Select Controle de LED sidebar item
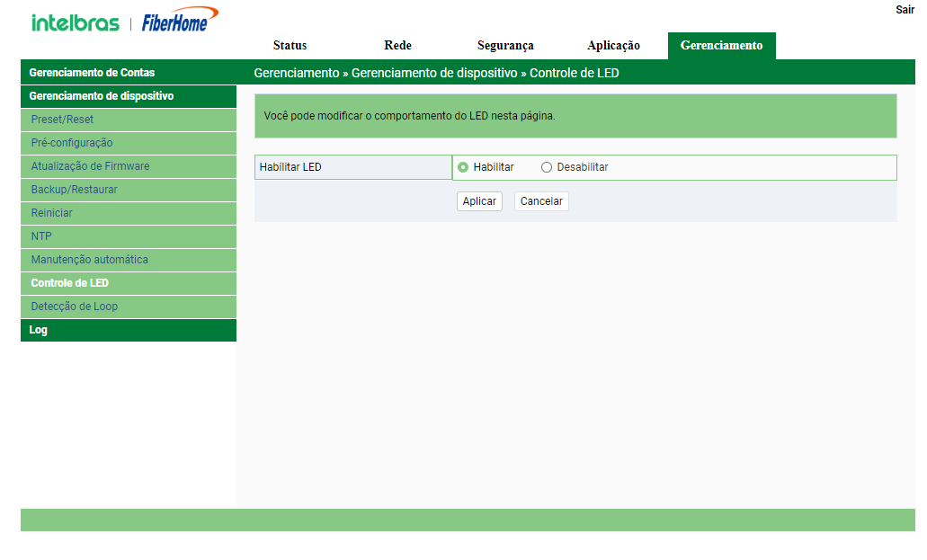This screenshot has width=927, height=560. (129, 283)
